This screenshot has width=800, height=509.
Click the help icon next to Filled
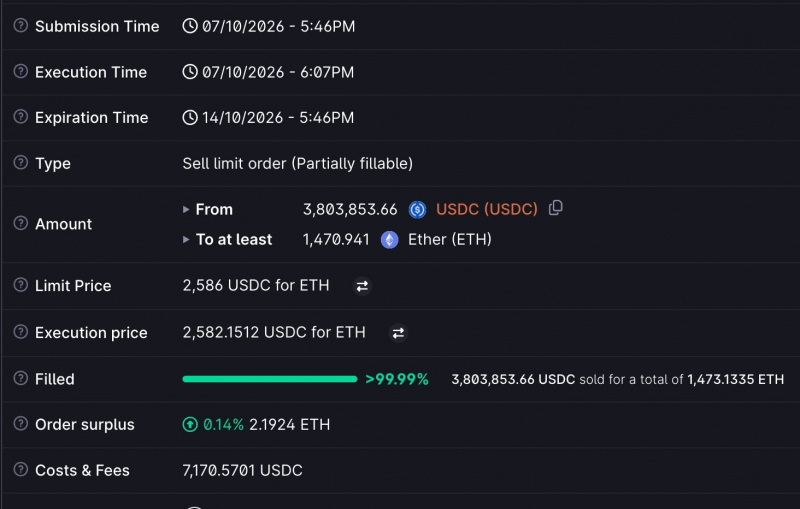click(20, 378)
